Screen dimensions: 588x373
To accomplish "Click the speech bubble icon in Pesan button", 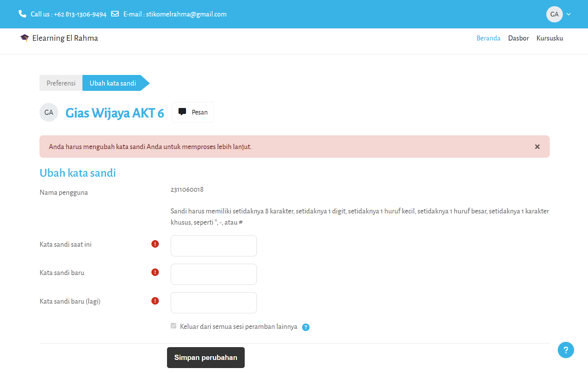I will tap(182, 112).
